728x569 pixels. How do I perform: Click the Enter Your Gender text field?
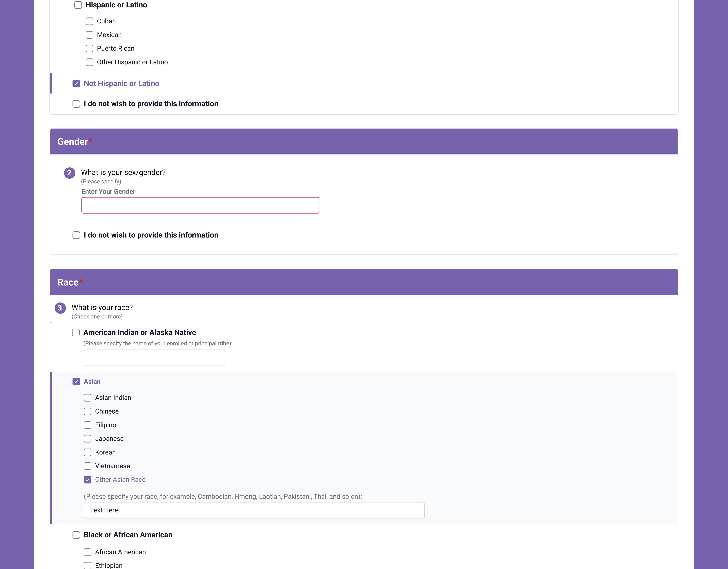[200, 205]
